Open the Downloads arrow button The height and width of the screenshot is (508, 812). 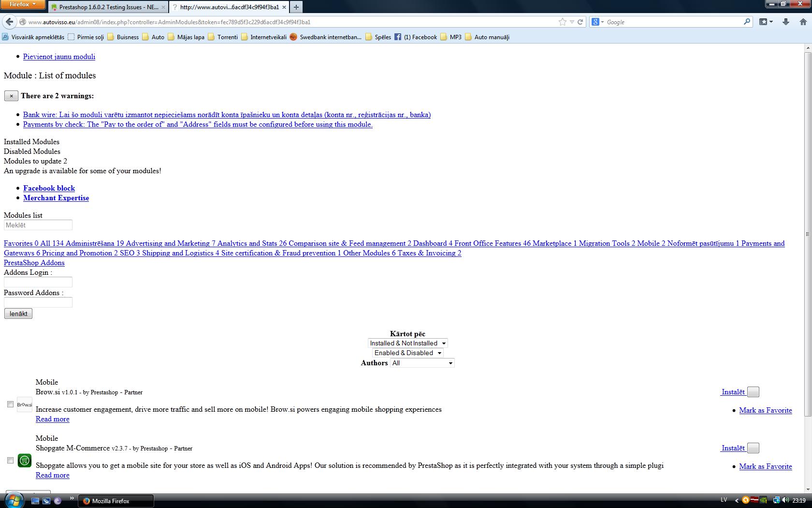786,22
